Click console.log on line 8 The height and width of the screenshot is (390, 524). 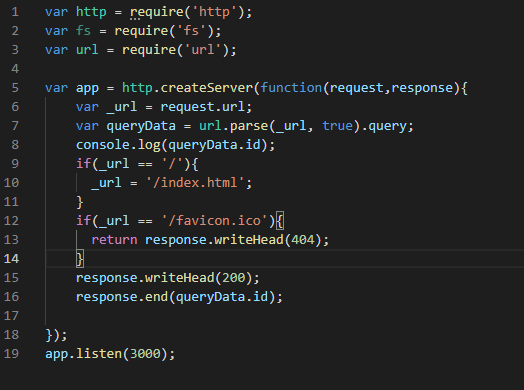tap(118, 145)
